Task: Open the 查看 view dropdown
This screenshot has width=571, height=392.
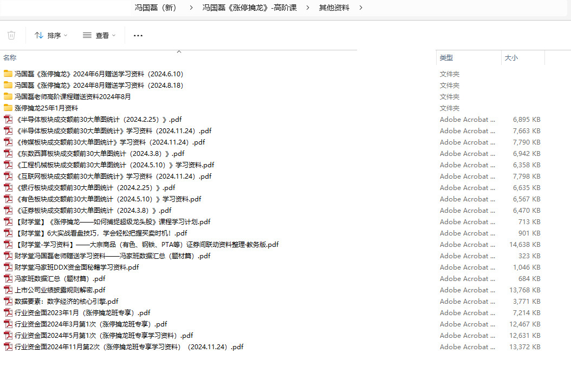Action: click(x=99, y=35)
